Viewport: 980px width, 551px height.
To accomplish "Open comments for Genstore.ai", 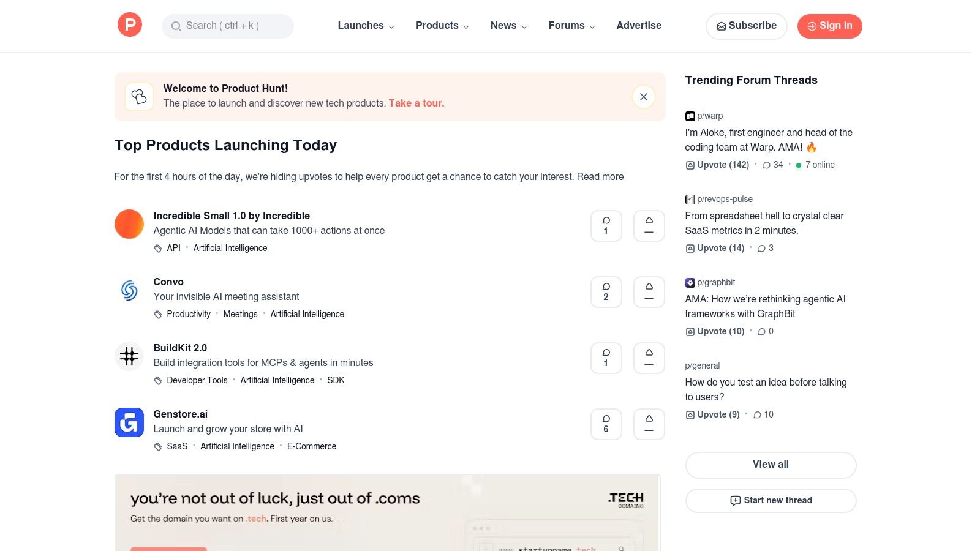I will (606, 424).
